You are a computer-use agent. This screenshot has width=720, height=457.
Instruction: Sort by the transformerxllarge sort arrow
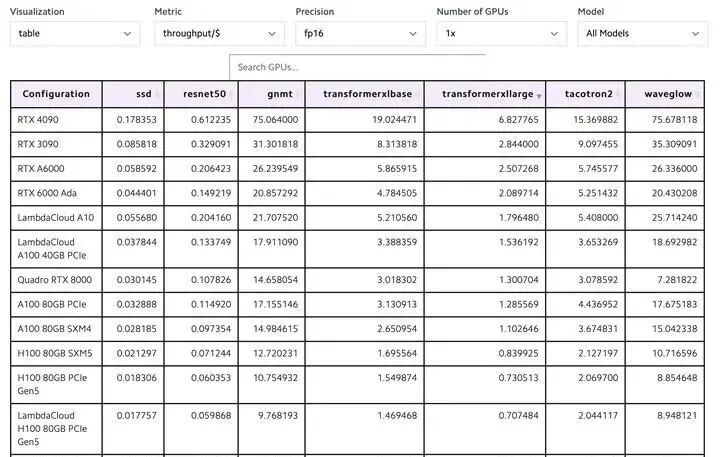[x=539, y=96]
